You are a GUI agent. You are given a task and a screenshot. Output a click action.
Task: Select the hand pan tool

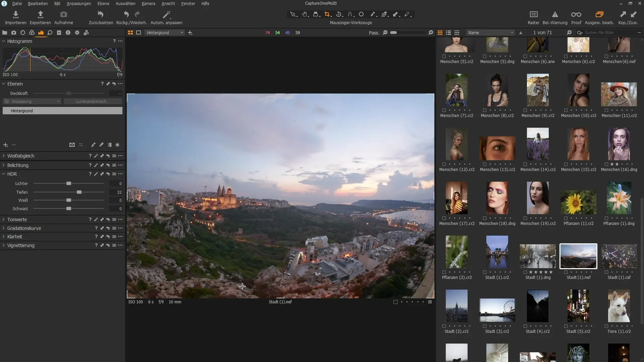pyautogui.click(x=305, y=14)
